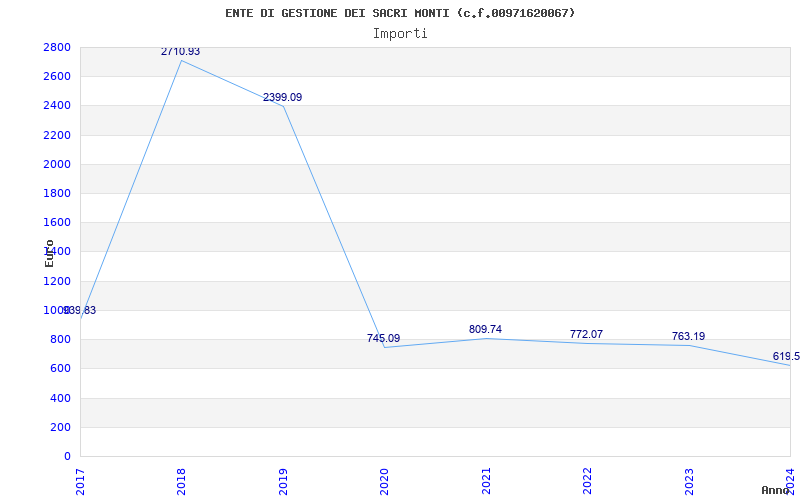Select the 745.09 data label
This screenshot has height=500, width=800.
click(384, 338)
